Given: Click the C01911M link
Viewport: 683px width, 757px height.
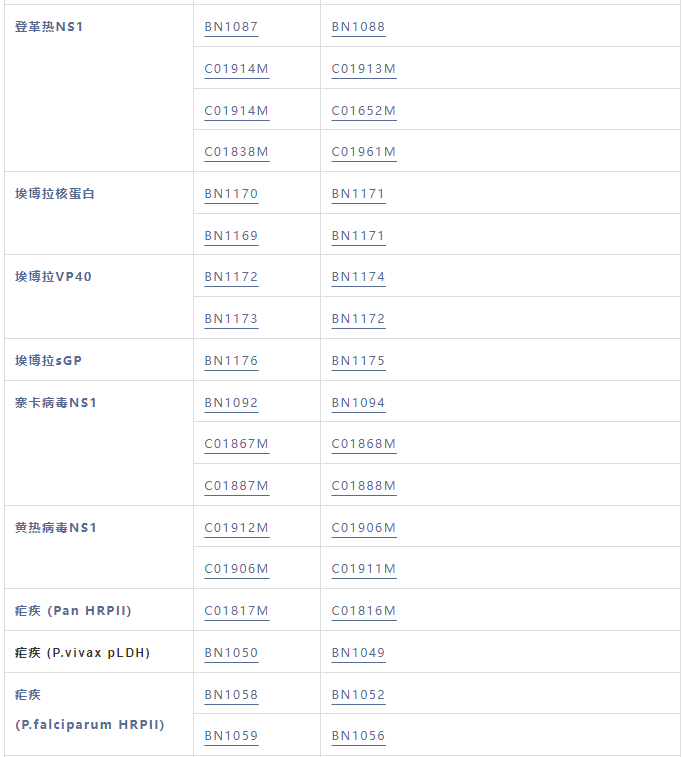Looking at the screenshot, I should (364, 569).
